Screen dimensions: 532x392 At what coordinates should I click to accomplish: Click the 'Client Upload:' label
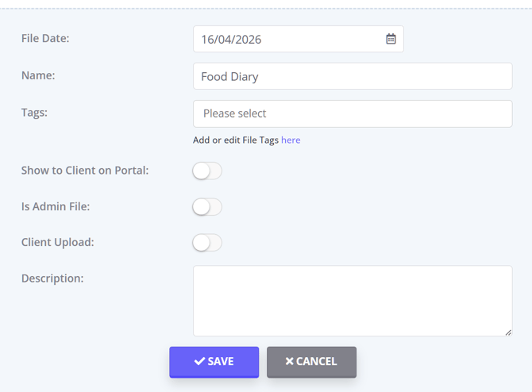coord(58,242)
